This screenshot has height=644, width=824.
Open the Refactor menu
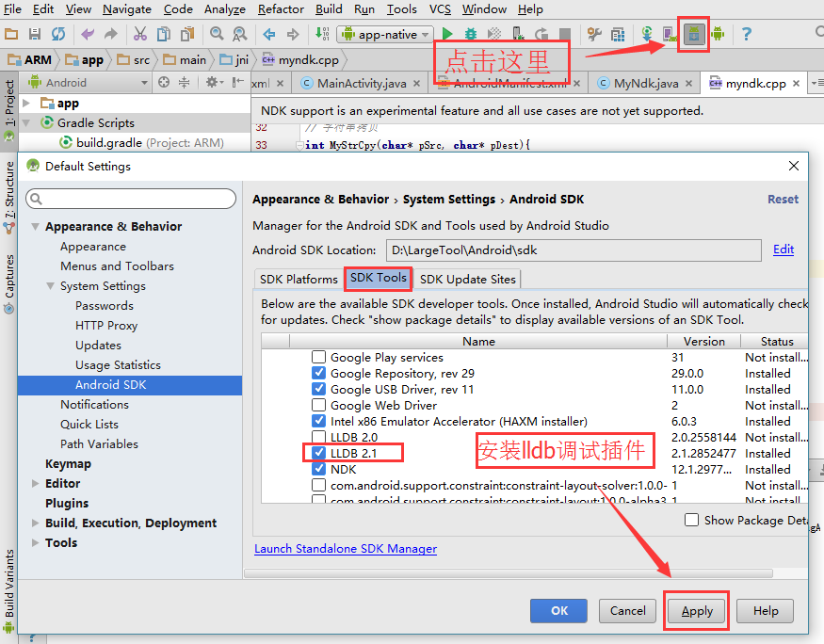pyautogui.click(x=281, y=9)
